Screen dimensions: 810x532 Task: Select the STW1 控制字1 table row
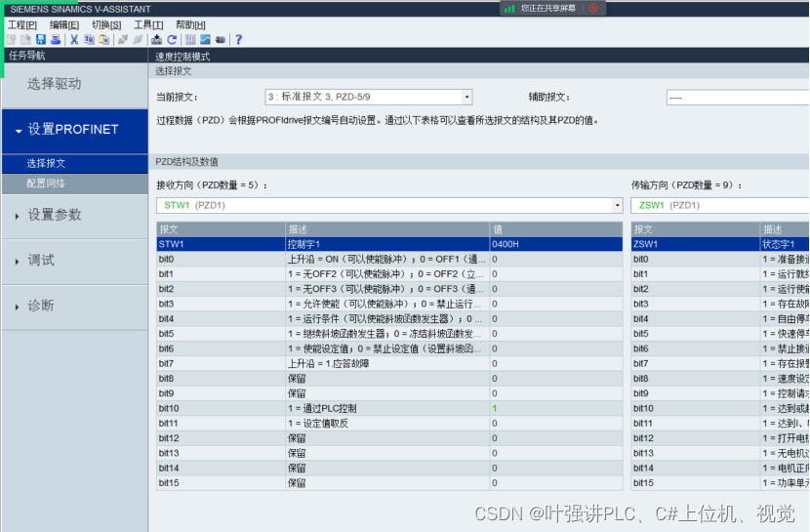pyautogui.click(x=389, y=244)
